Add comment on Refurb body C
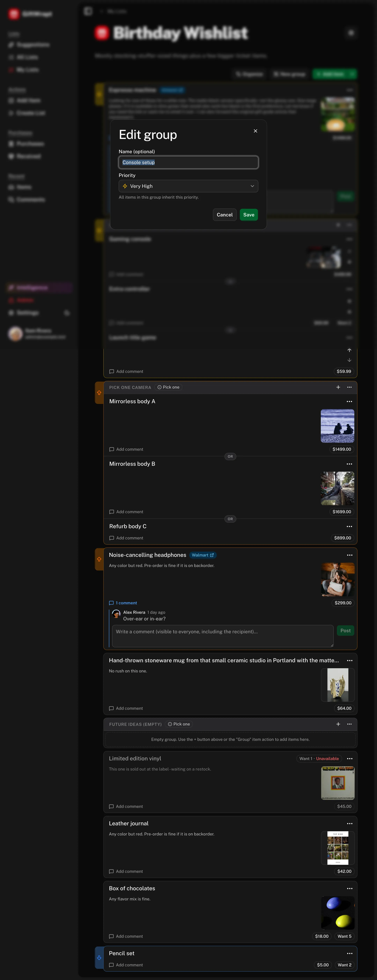The height and width of the screenshot is (980, 377). click(126, 538)
